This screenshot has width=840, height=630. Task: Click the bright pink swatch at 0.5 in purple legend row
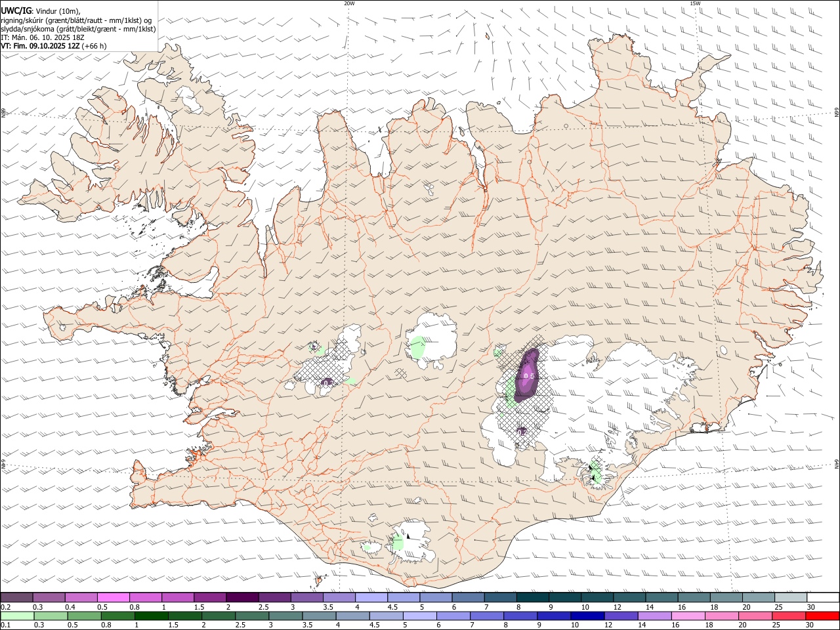[x=113, y=597]
